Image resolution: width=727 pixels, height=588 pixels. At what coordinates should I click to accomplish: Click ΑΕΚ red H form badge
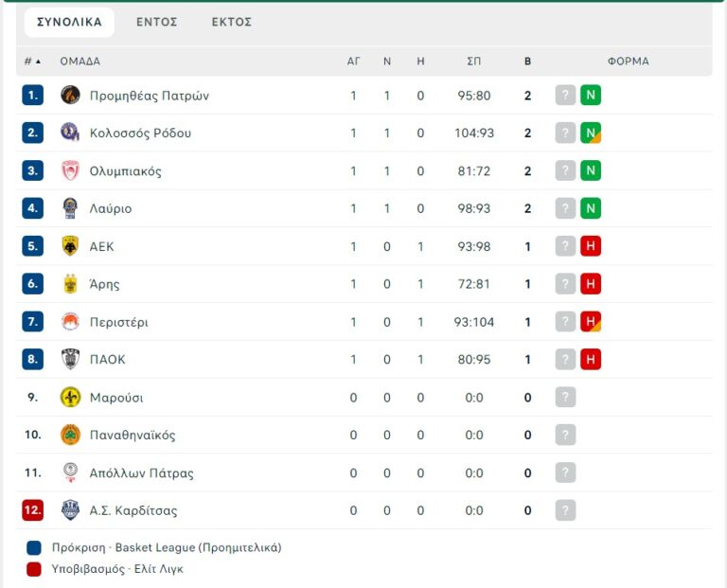[591, 246]
